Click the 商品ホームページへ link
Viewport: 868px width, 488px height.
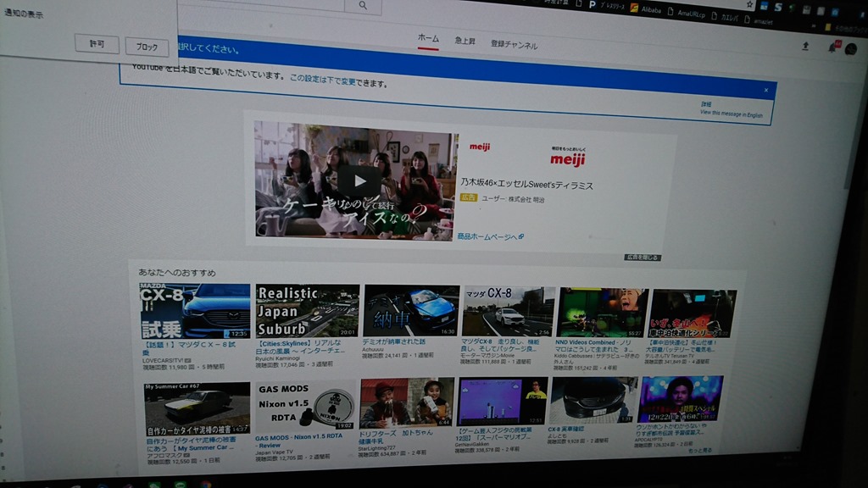[x=491, y=237]
